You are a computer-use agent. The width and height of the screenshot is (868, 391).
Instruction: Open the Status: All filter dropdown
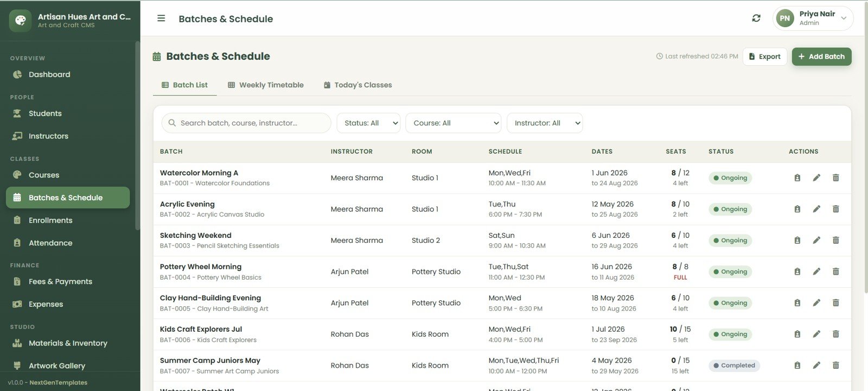(368, 123)
